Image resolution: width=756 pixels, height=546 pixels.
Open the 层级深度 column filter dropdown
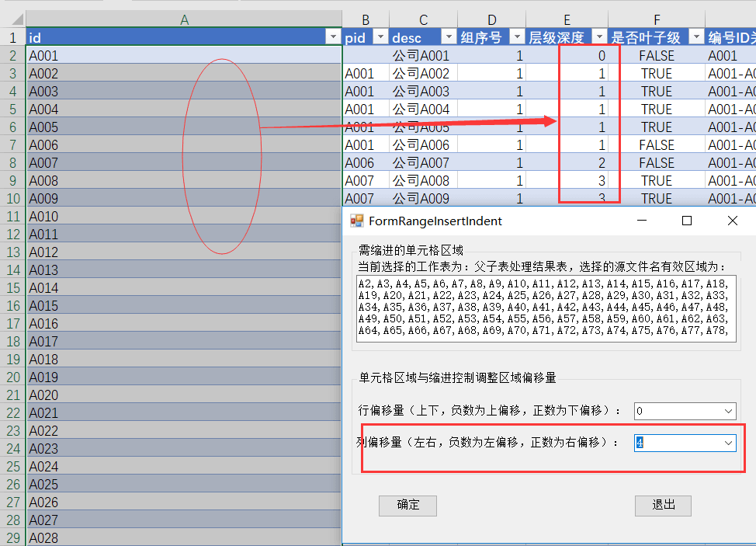click(x=599, y=37)
